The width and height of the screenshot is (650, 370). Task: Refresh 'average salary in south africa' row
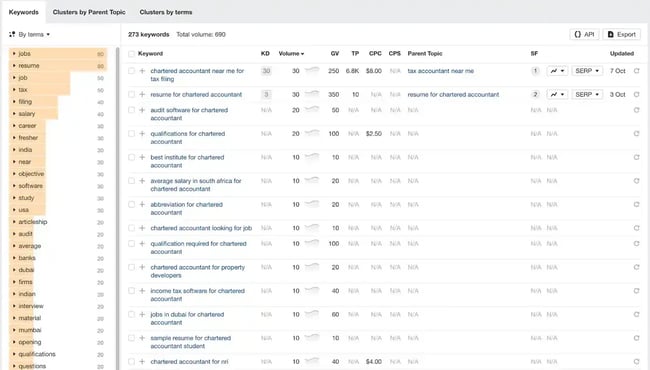(636, 181)
